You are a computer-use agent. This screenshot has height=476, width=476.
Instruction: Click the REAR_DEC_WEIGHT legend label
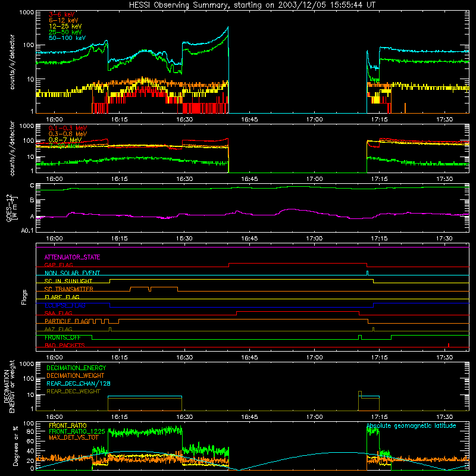[73, 392]
